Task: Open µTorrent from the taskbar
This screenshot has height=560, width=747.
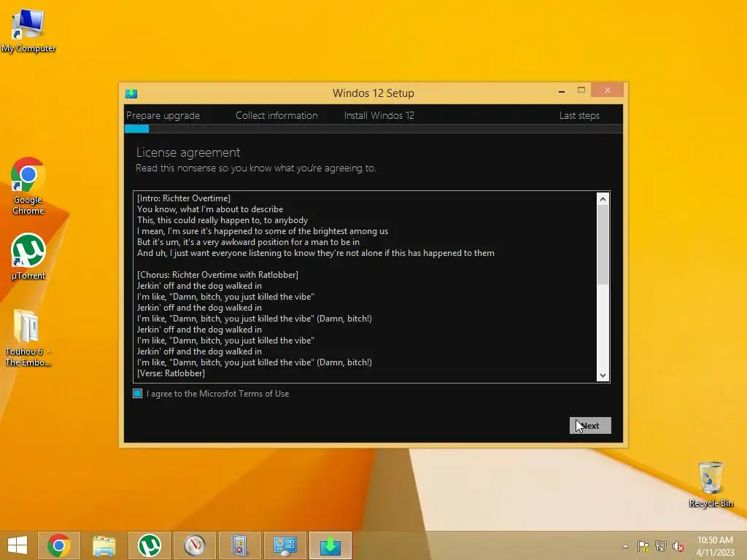Action: (149, 545)
